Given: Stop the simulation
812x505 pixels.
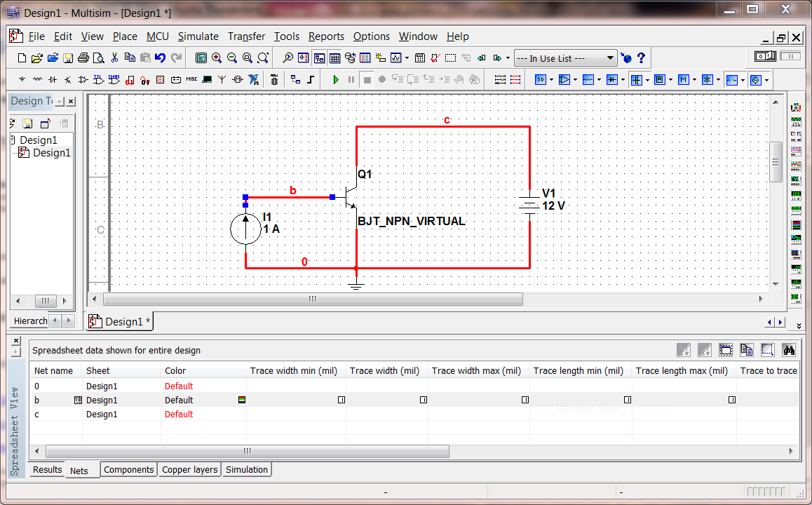Looking at the screenshot, I should click(x=367, y=80).
